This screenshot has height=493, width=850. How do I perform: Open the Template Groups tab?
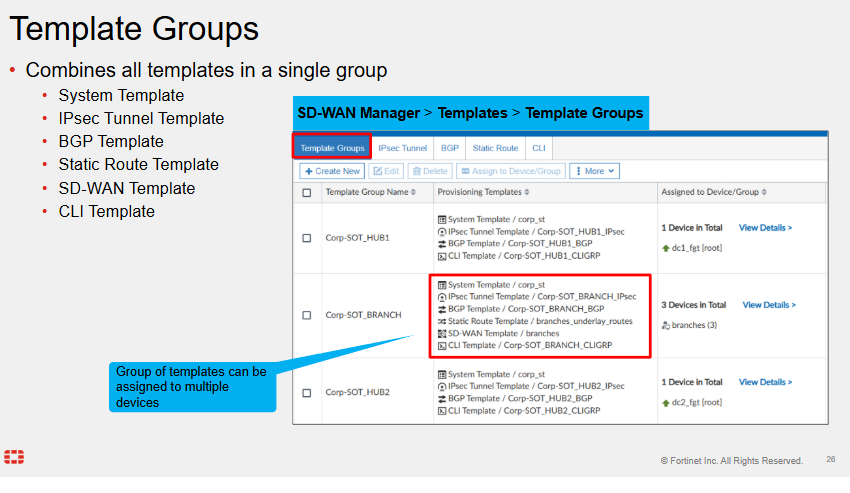332,148
